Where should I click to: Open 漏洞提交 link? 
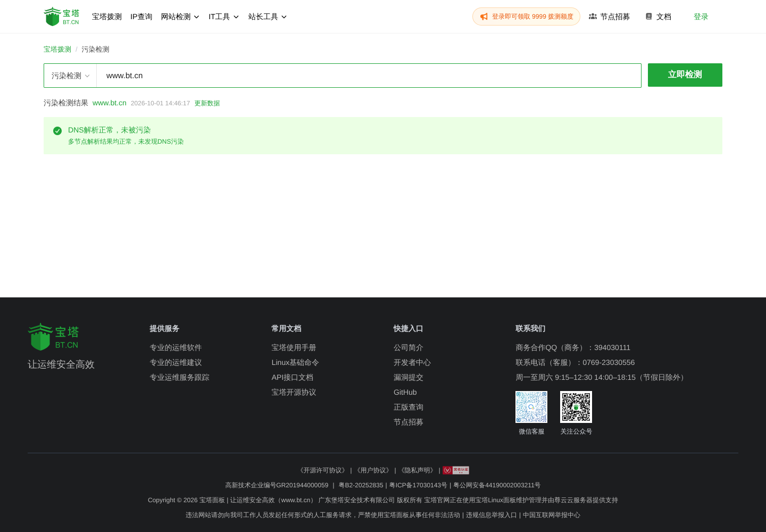click(x=409, y=377)
